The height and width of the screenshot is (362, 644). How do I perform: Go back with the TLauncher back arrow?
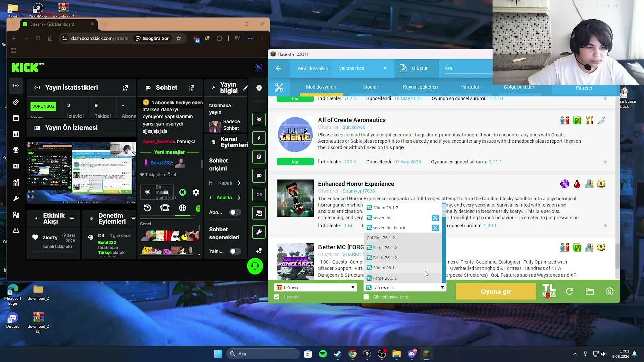tap(279, 68)
